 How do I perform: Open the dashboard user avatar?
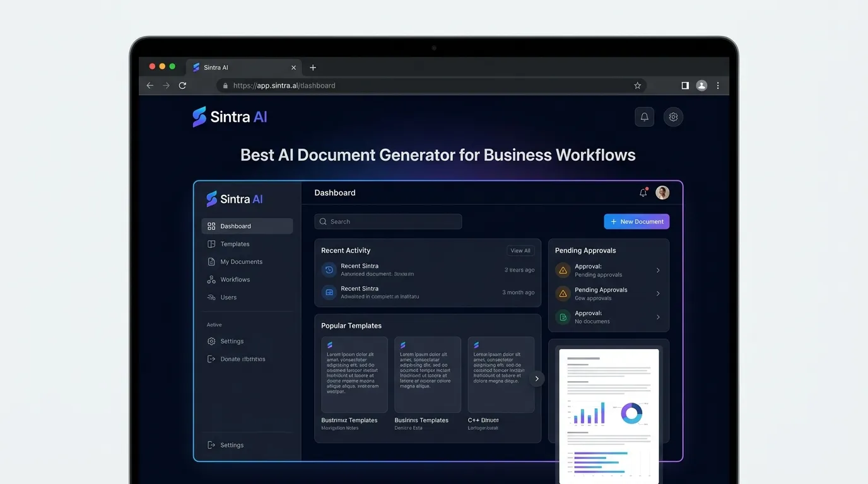tap(662, 193)
